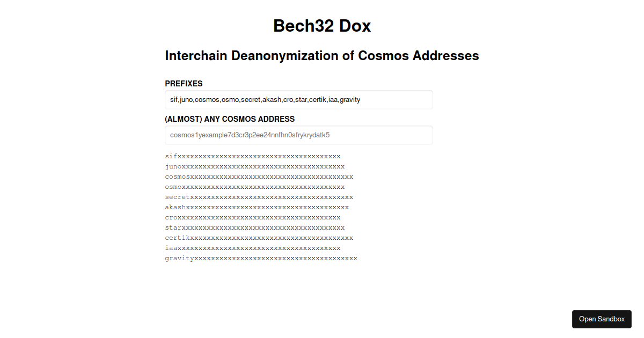Click the PREFIXES label
The height and width of the screenshot is (338, 644).
[x=184, y=84]
